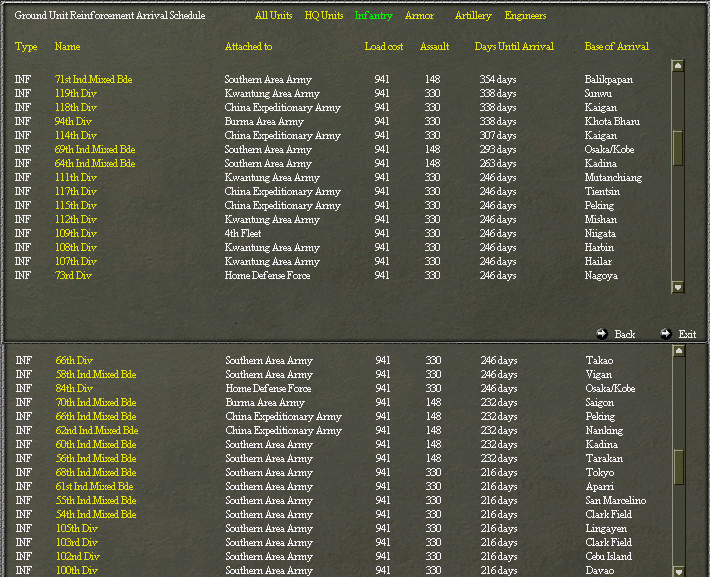Click the upper list's scrollbar thumb
Screen dimensions: 710x577
[x=678, y=148]
